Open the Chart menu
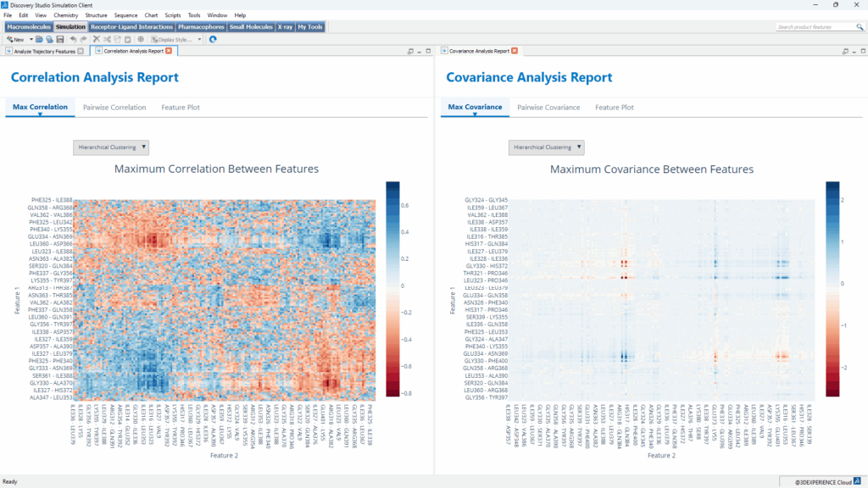868x488 pixels. click(x=151, y=15)
